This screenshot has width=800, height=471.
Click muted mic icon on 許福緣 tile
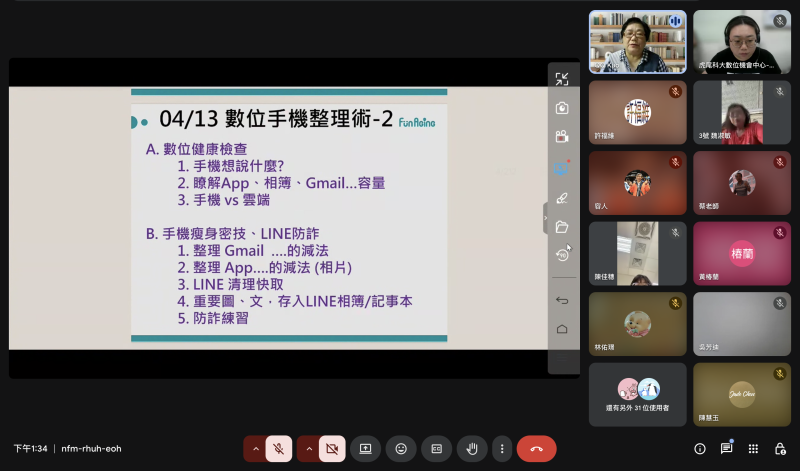[x=675, y=92]
